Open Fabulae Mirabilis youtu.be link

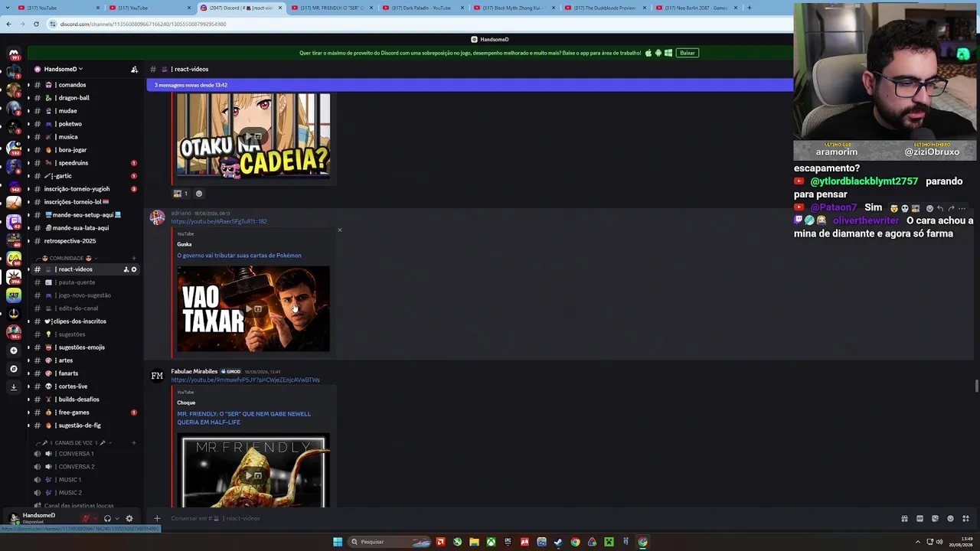click(x=245, y=380)
